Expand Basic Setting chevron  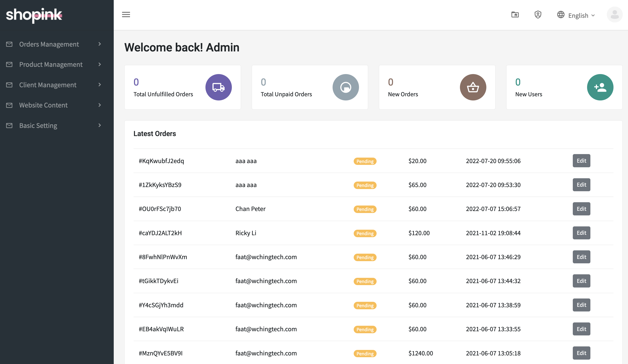coord(100,125)
